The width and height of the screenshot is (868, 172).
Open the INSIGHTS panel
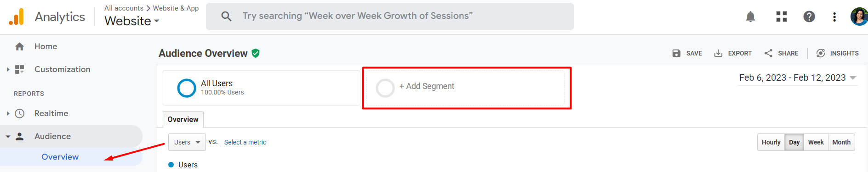(837, 53)
